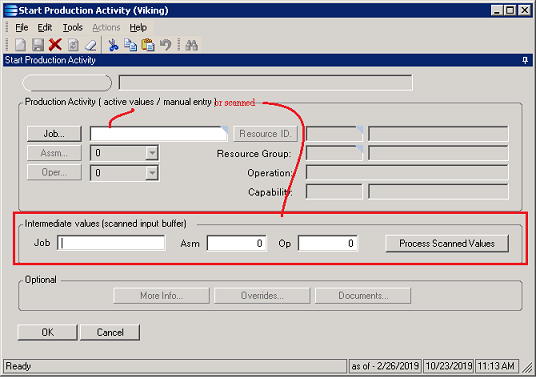Viewport: 536px width, 379px height.
Task: Expand the Oper dropdown arrow
Action: pos(151,173)
